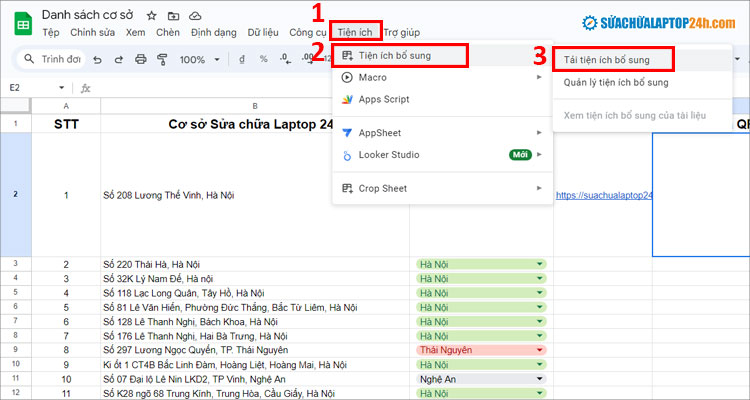Click the selected blue-bordered cell E2
750x400 pixels.
[x=701, y=195]
